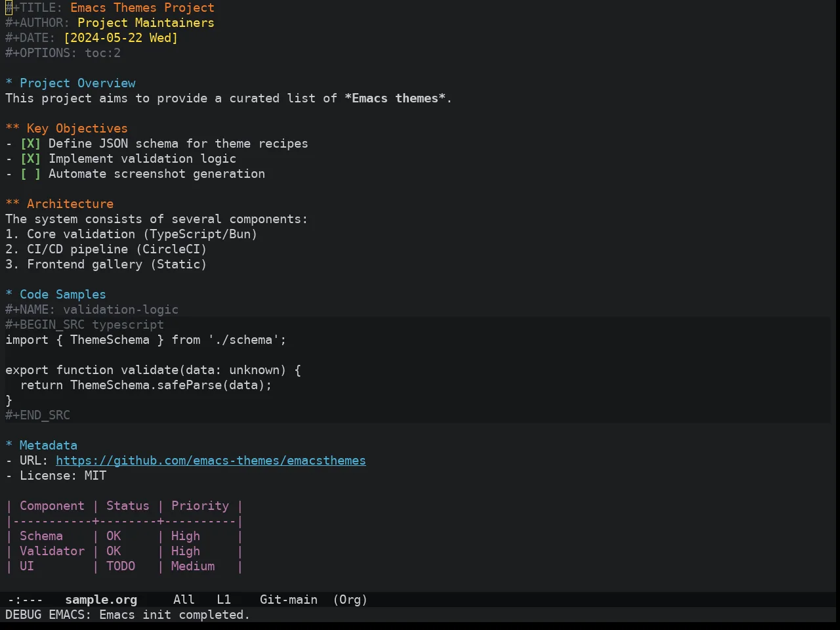Collapse the Project Overview heading
Screen dimensions: 840x630
(70, 83)
